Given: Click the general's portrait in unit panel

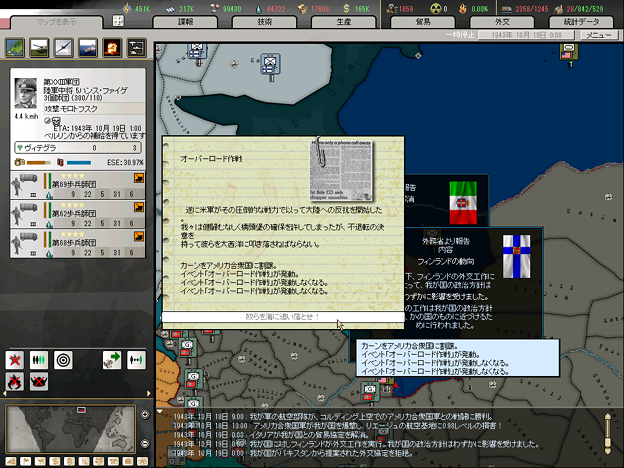Looking at the screenshot, I should coord(26,93).
